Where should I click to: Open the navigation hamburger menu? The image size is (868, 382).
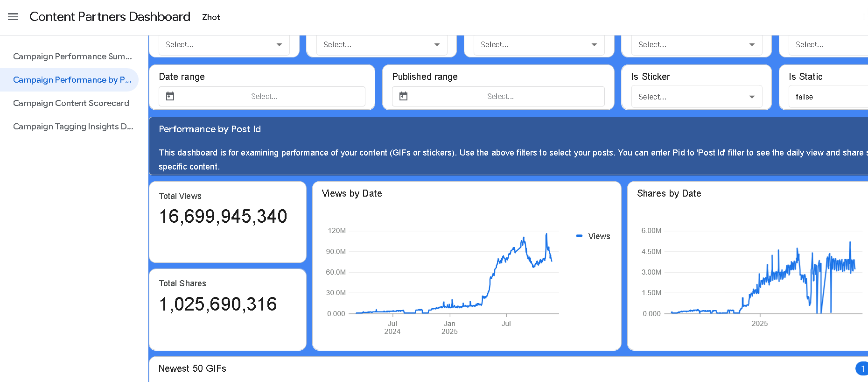coord(13,16)
